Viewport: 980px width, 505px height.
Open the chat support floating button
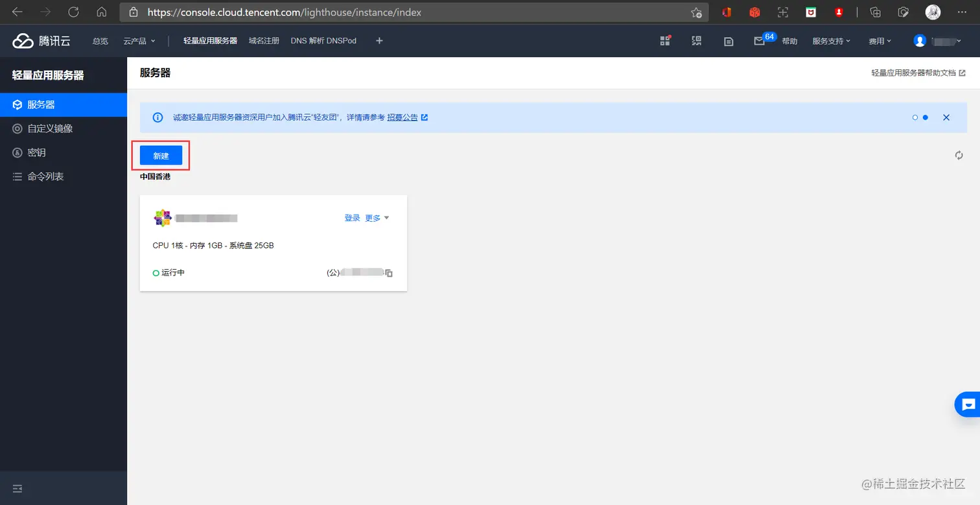pos(968,405)
